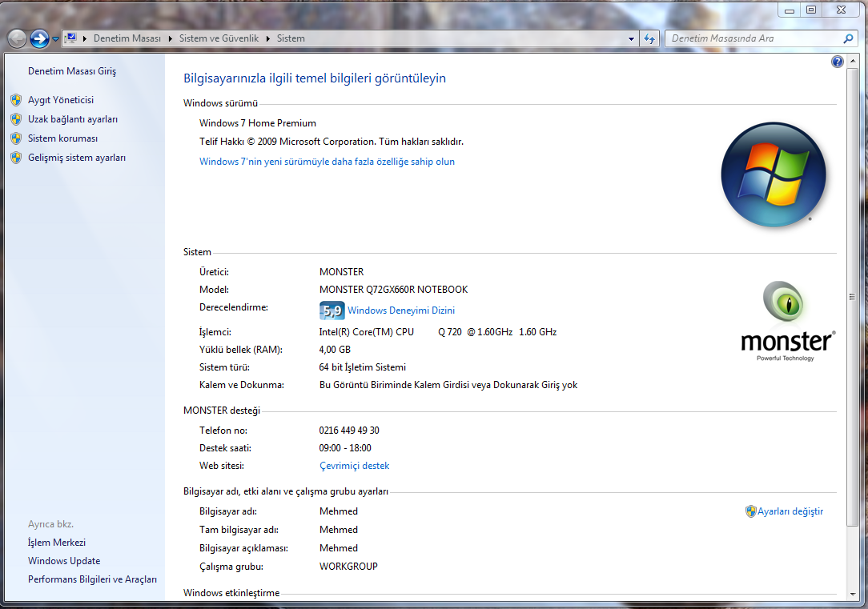This screenshot has height=609, width=868.
Task: Open the blue help question mark icon
Action: (x=837, y=62)
